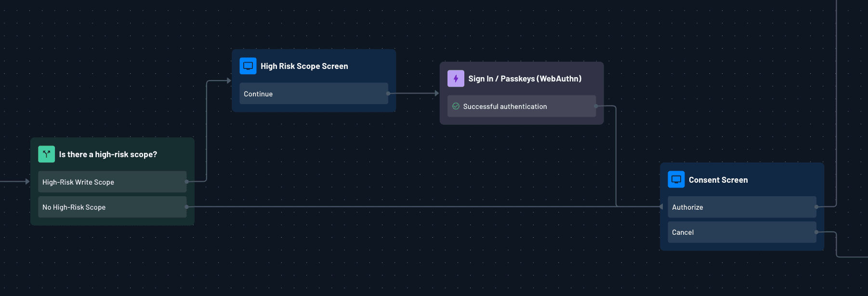The image size is (868, 296).
Task: Click the output connector dot on Continue
Action: [388, 94]
